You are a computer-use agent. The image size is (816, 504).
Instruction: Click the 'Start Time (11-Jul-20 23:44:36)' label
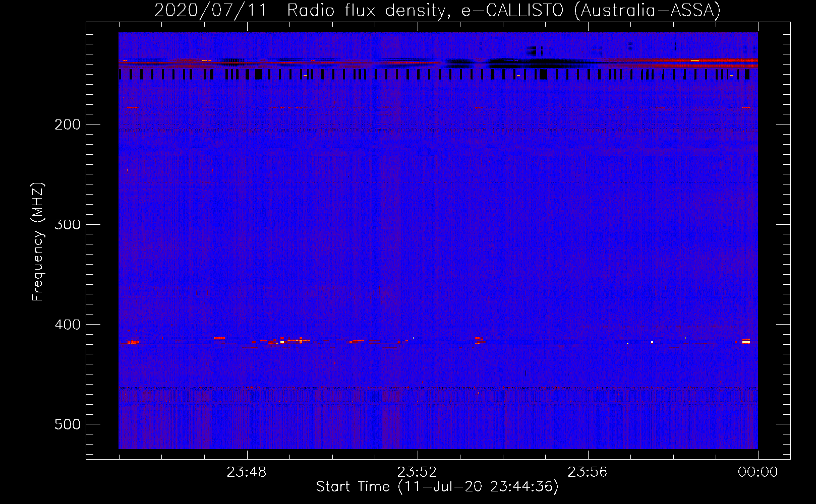437,487
